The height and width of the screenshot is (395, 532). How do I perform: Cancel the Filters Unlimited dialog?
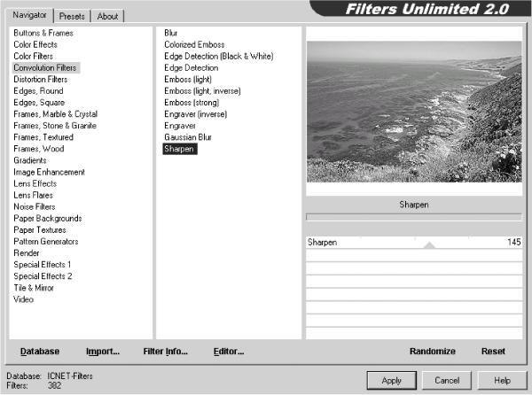[447, 381]
